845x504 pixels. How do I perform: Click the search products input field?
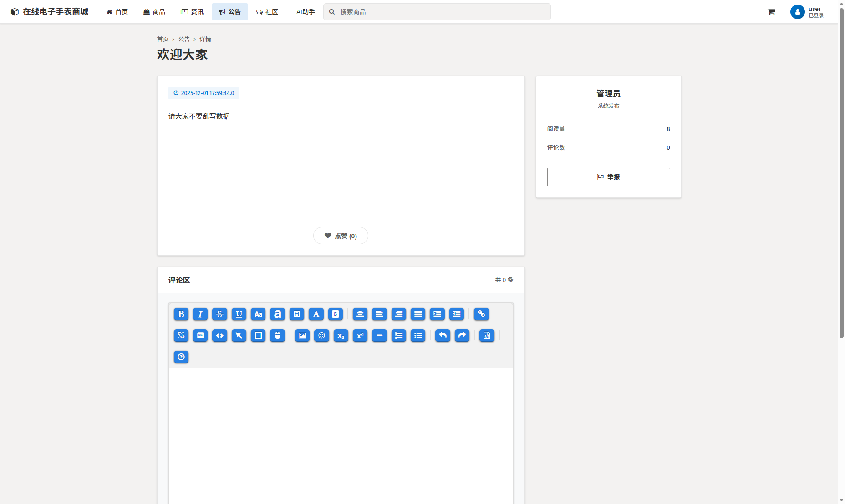[436, 11]
